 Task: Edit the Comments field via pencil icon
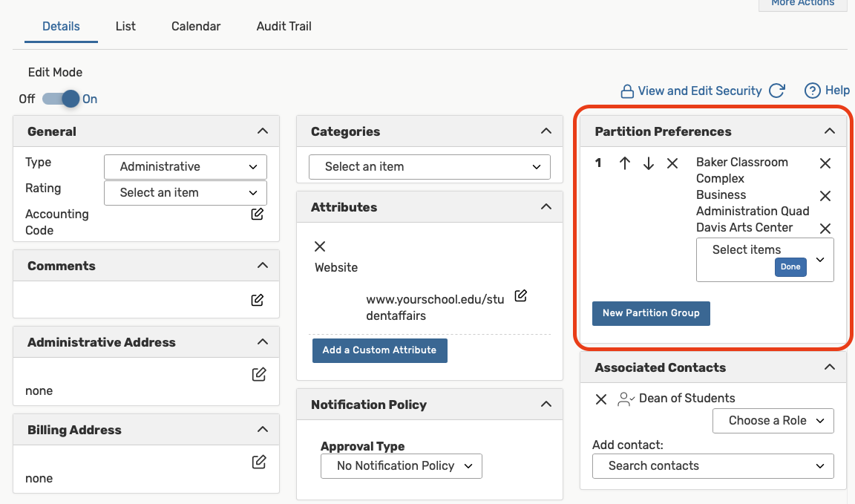click(x=257, y=301)
